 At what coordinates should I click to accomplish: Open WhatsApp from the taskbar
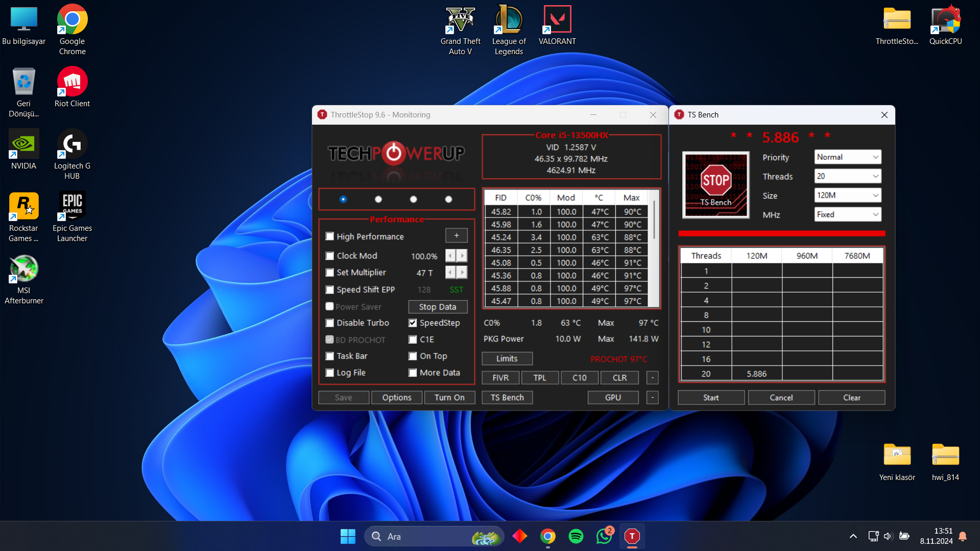[604, 536]
